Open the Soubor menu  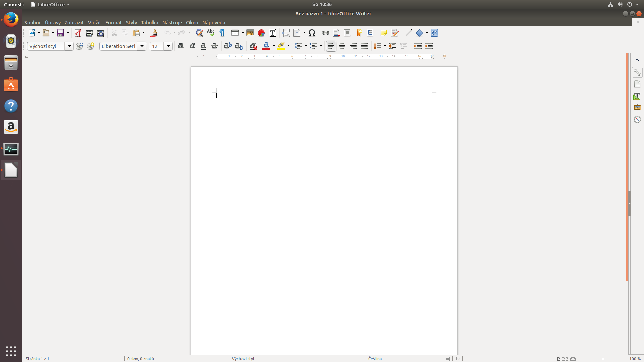tap(33, 23)
